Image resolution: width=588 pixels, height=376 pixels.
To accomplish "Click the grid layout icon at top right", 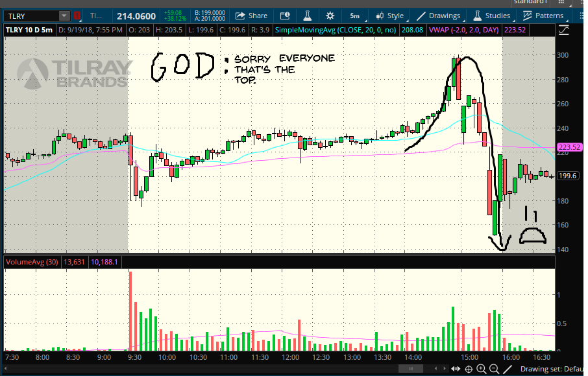I will tap(561, 2).
